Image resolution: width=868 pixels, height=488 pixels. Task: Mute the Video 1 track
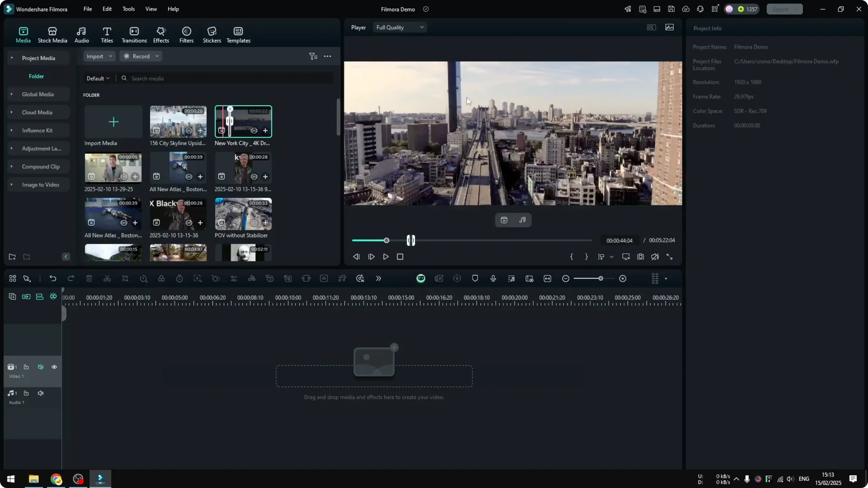pos(40,367)
